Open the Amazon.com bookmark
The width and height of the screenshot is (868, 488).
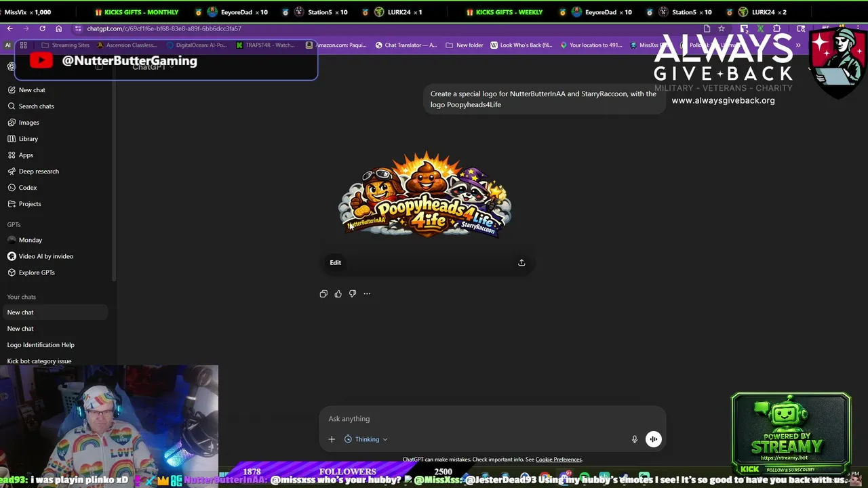tap(335, 45)
